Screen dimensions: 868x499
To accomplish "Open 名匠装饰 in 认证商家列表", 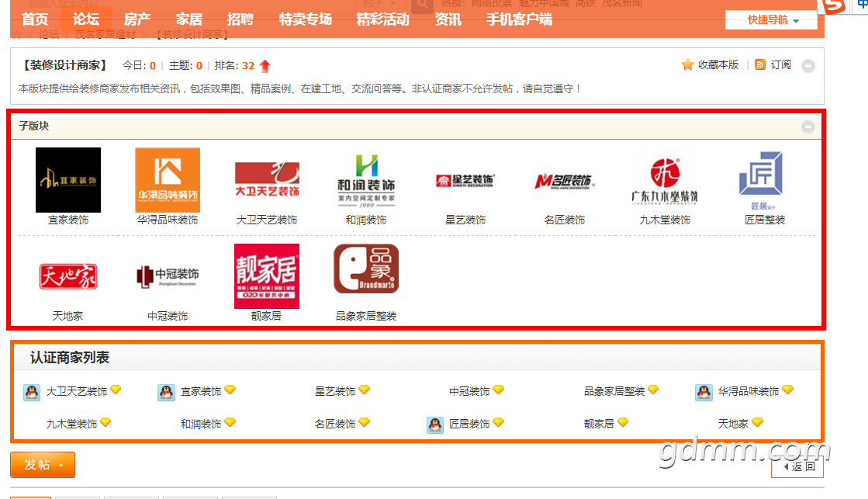I will pyautogui.click(x=335, y=424).
